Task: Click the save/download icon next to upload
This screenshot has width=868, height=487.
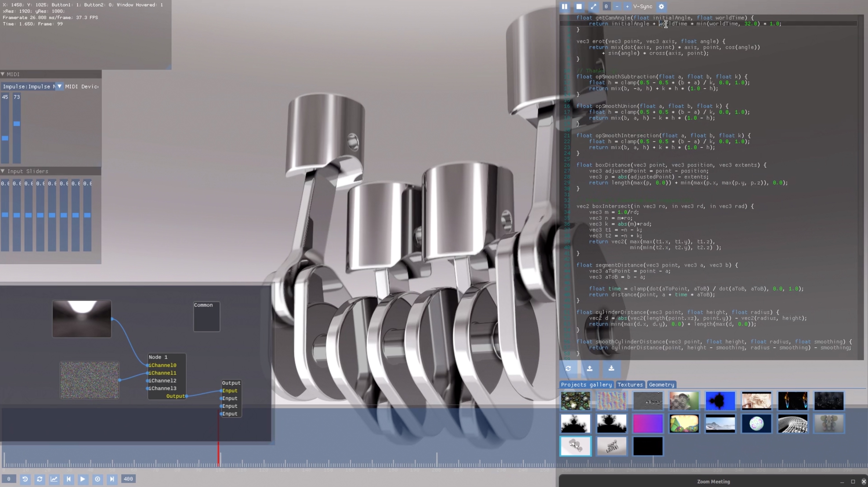Action: pos(611,369)
